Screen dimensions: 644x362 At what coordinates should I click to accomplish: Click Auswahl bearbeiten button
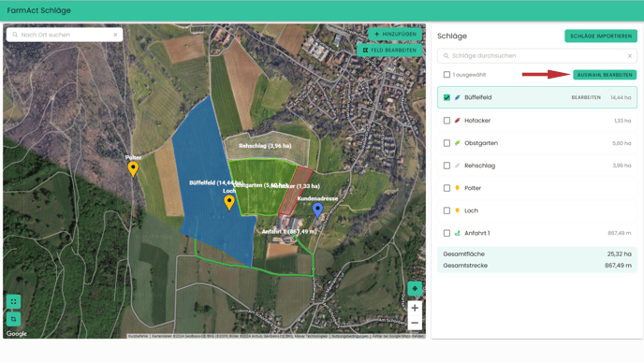(605, 75)
